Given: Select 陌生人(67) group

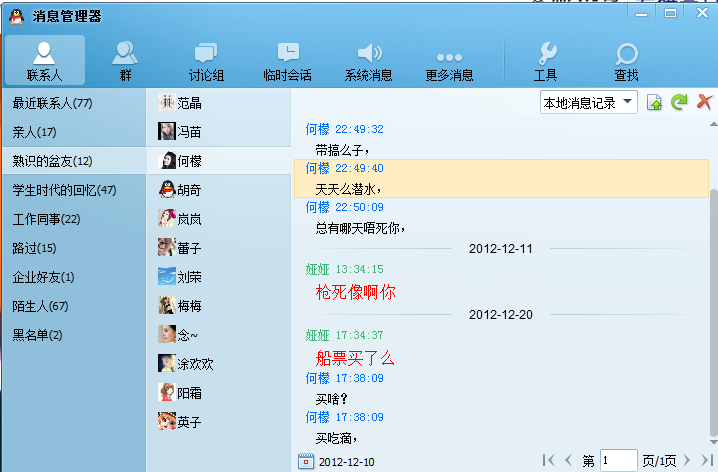Looking at the screenshot, I should [74, 306].
